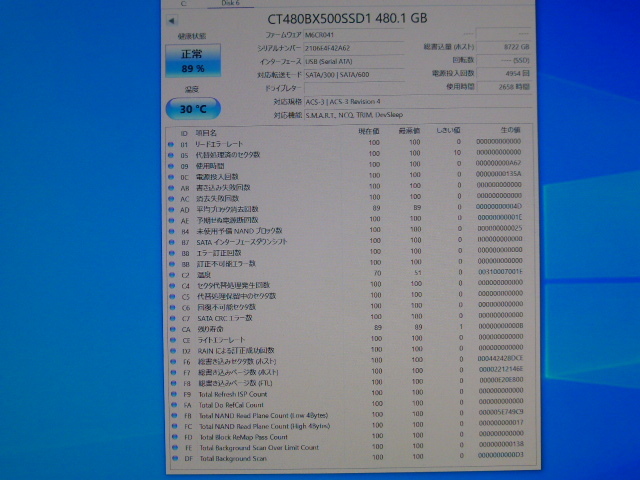Click the serial number field 2106E4F42A62
The height and width of the screenshot is (480, 640).
tap(353, 48)
